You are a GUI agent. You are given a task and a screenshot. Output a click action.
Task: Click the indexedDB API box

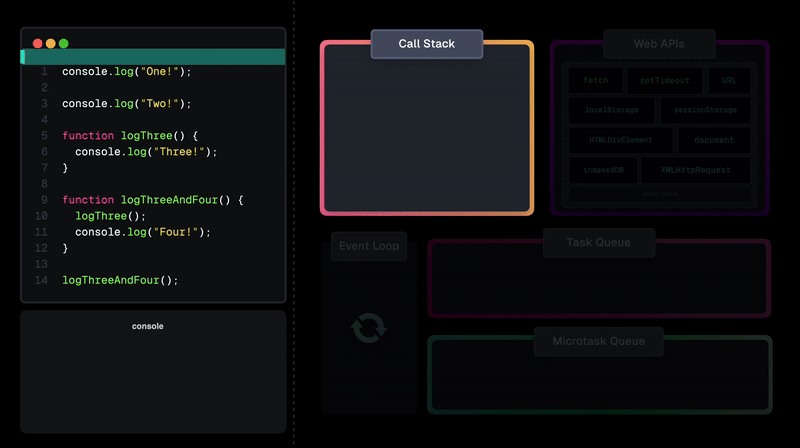point(603,170)
